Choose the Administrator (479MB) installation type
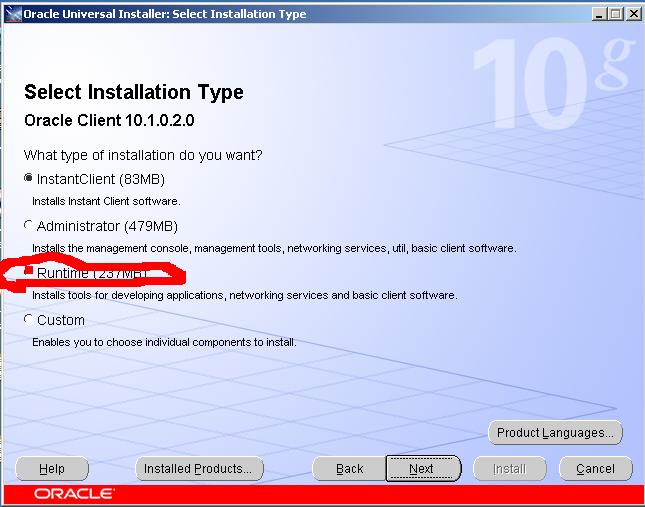 (29, 226)
